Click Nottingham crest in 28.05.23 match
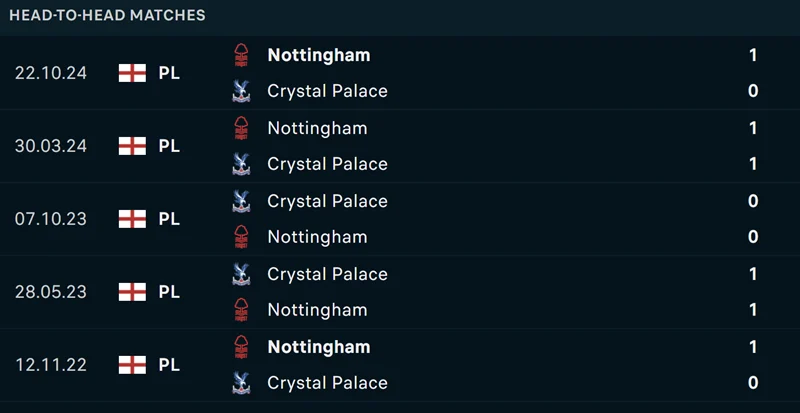The height and width of the screenshot is (413, 800). (x=240, y=310)
